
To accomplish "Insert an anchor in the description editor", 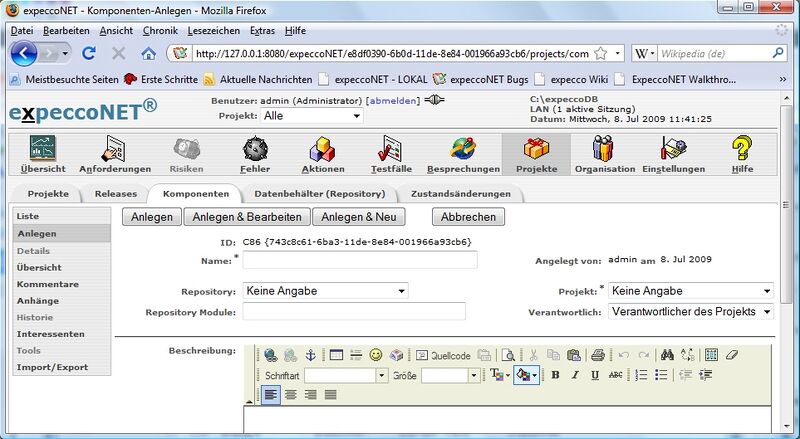I will click(310, 355).
